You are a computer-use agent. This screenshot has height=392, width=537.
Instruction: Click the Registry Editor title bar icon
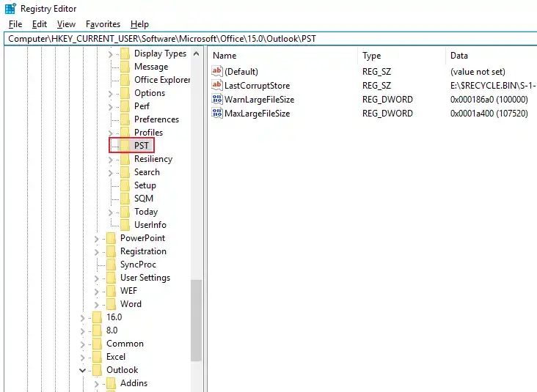10,9
